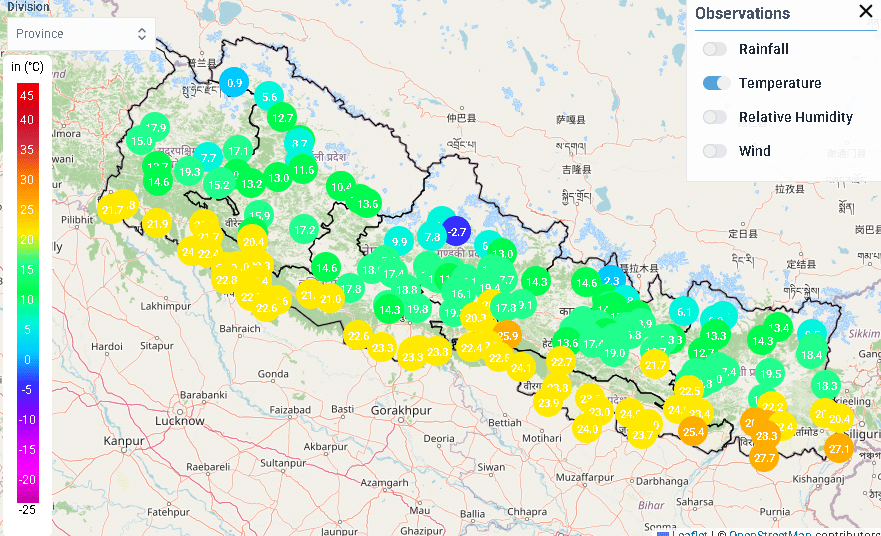The image size is (881, 536).
Task: Select the 9.9 temperature marker
Action: [399, 242]
